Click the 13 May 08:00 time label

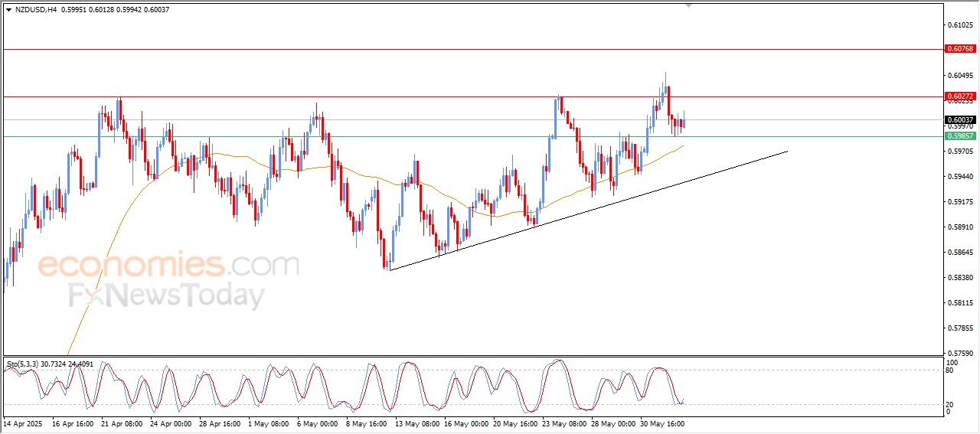[x=417, y=423]
